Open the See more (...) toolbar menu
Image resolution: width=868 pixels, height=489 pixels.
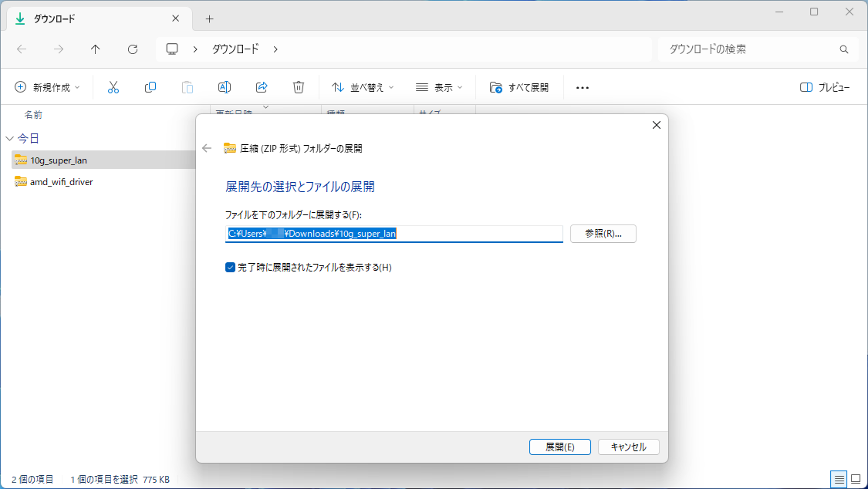click(x=583, y=86)
